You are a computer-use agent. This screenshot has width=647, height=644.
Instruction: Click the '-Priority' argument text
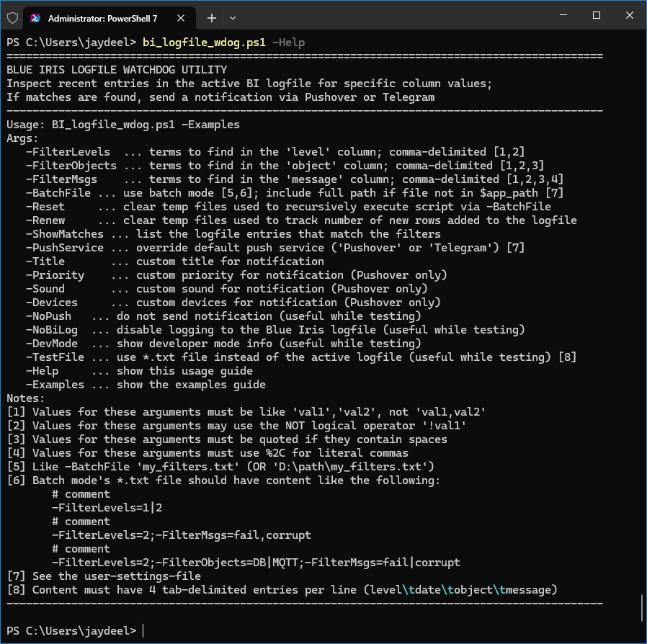point(55,274)
